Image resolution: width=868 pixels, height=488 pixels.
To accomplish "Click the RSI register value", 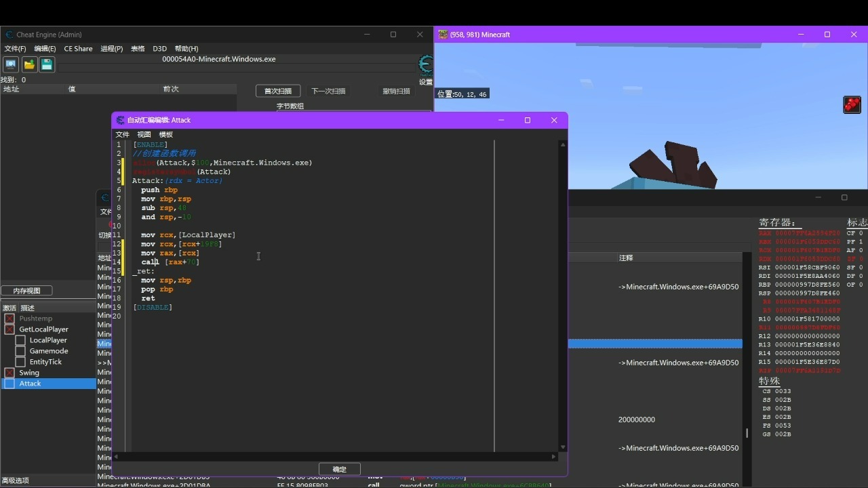I will point(807,268).
